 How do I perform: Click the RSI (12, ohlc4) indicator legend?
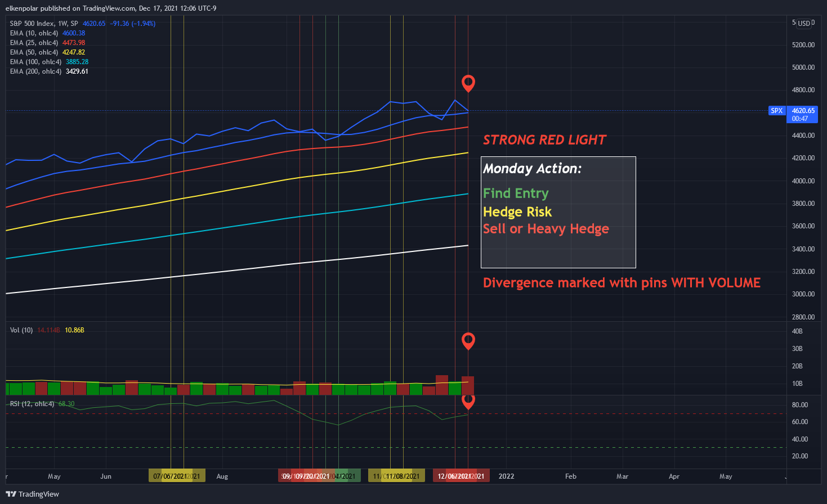[x=32, y=404]
